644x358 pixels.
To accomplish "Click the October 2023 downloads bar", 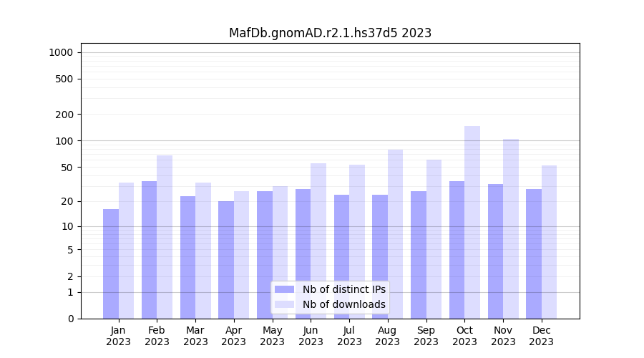I will (472, 222).
